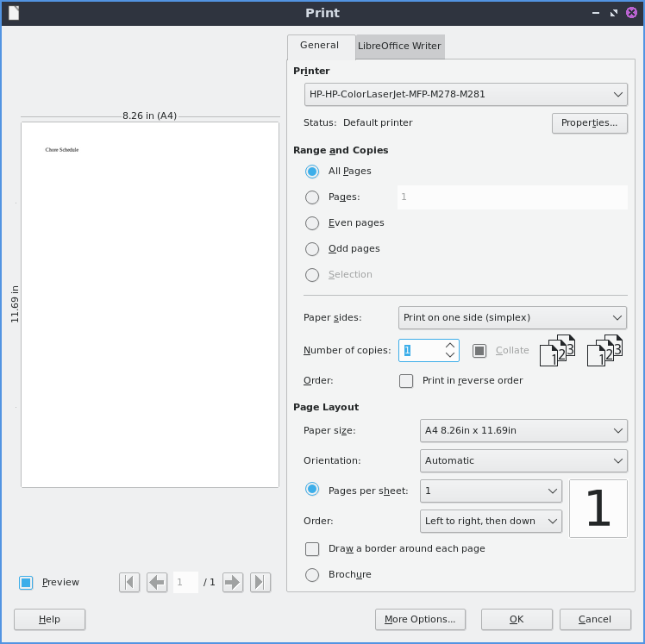Advance to the next preview page
Screen dimensions: 645x644
[x=233, y=582]
